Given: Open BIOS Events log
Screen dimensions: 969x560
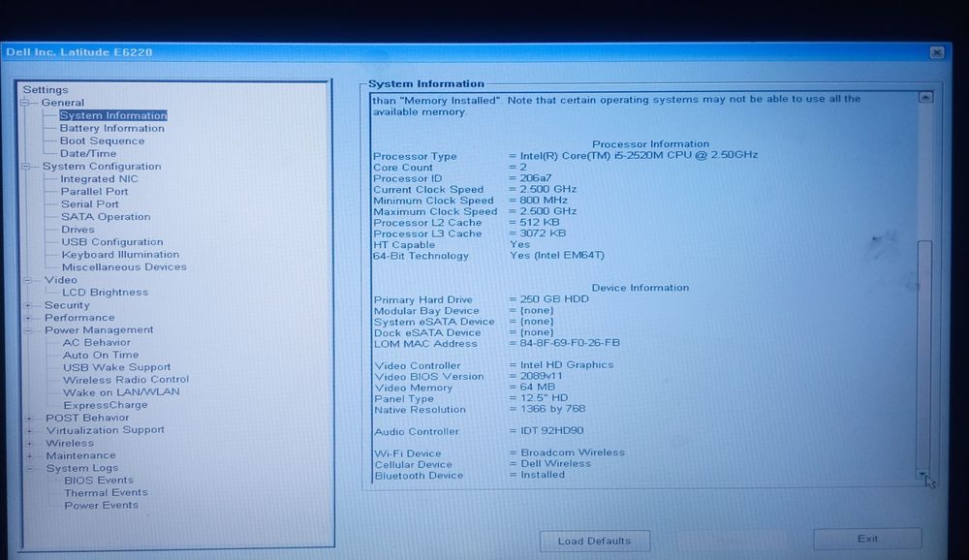Looking at the screenshot, I should tap(99, 481).
